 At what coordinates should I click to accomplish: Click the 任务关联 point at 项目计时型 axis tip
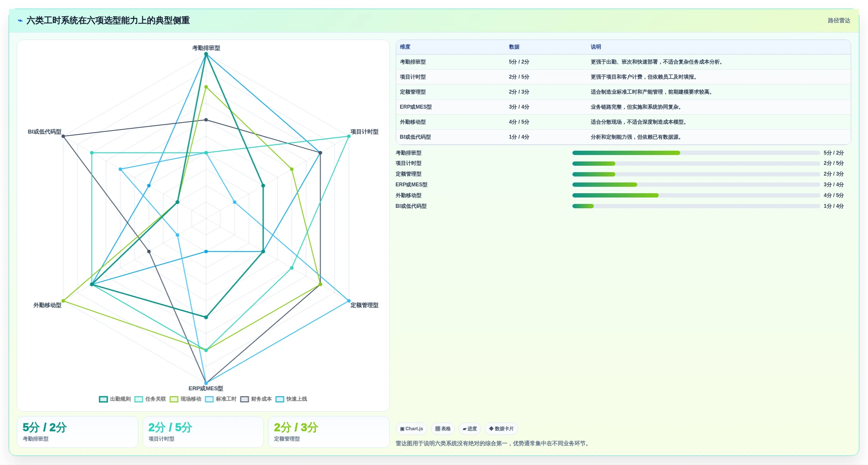tap(349, 136)
